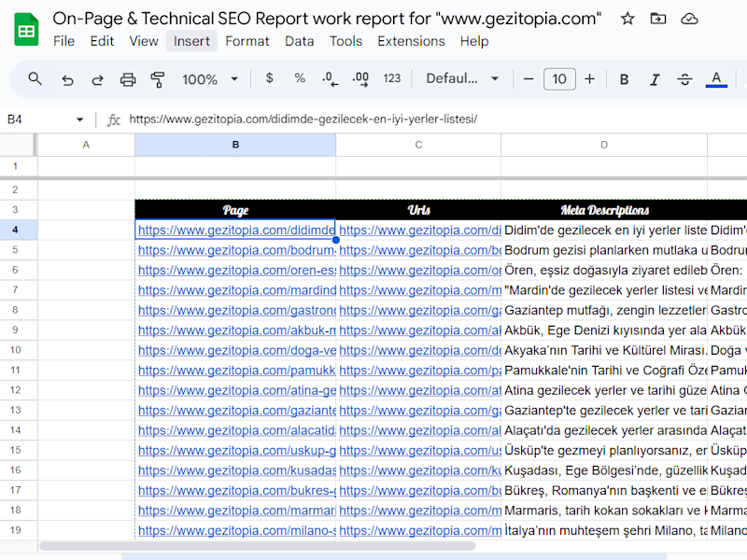Open the 123 more formats menu

tap(392, 78)
